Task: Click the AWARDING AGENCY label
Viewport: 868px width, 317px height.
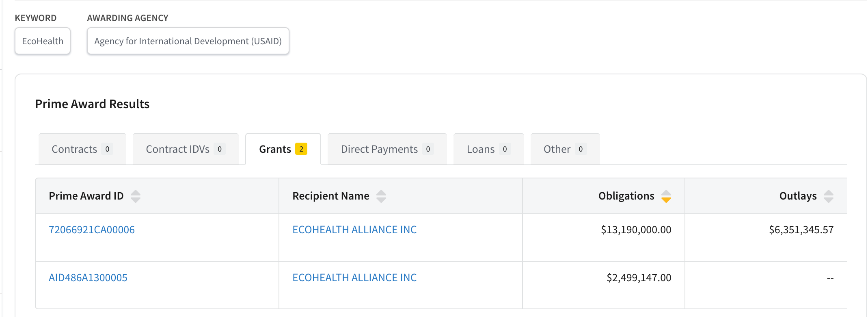Action: pyautogui.click(x=127, y=18)
